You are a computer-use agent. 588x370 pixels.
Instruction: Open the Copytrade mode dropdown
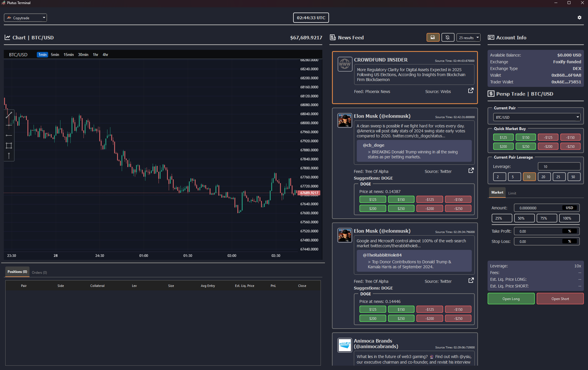tap(25, 18)
